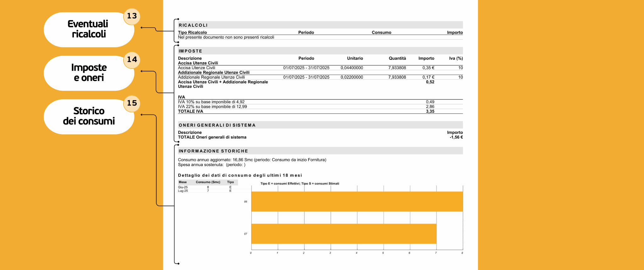
Task: Click the IVA 22% su base imponibile row
Action: (213, 107)
